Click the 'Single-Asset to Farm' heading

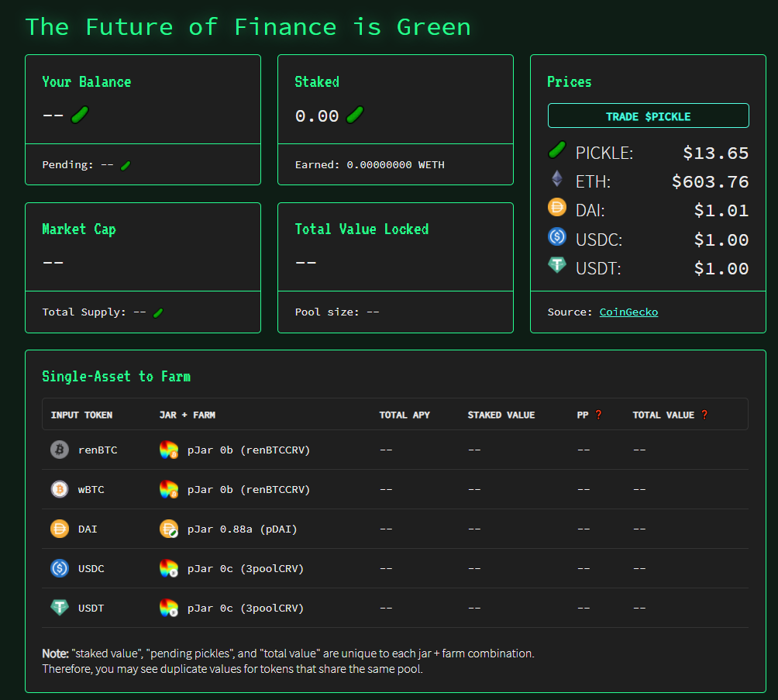click(x=116, y=376)
